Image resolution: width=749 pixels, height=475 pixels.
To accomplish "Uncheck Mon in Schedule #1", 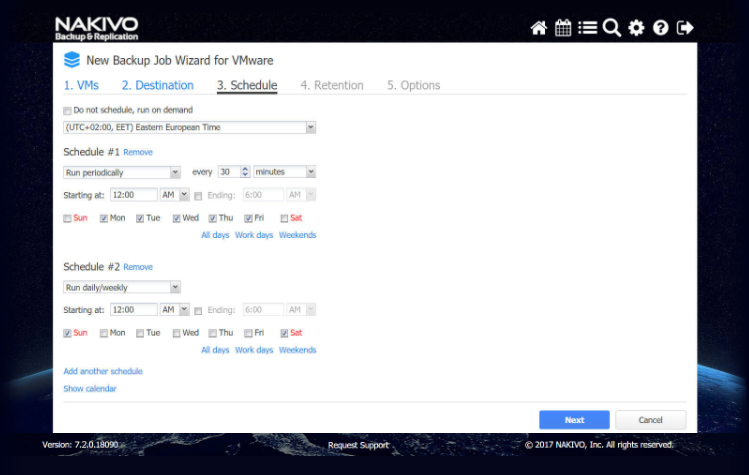I will 104,218.
